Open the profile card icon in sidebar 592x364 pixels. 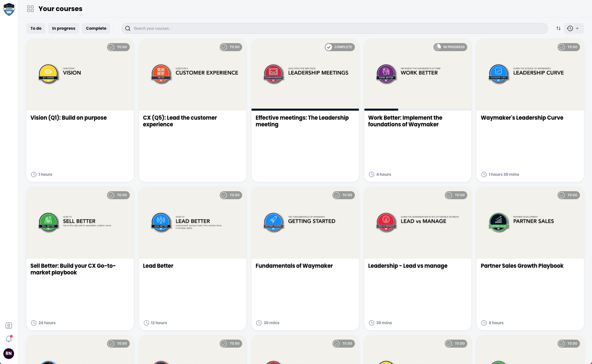click(x=9, y=326)
